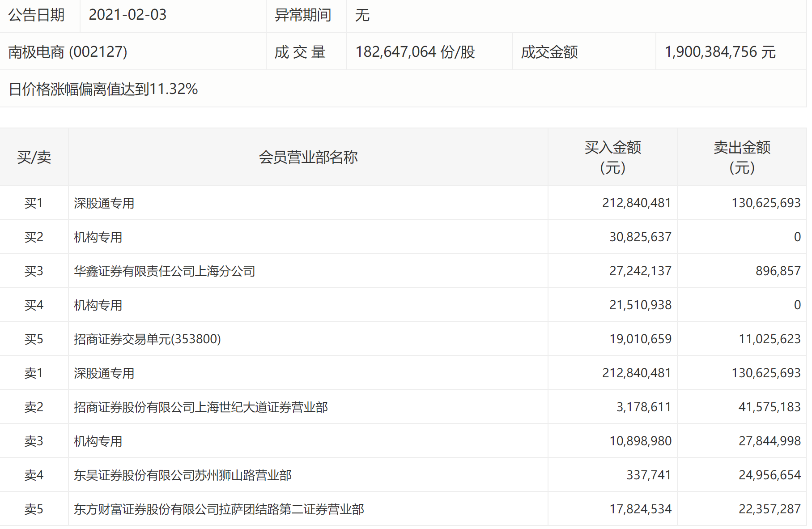Select the text 日价格涨幅偏离值达到11.32%
Viewport: 812px width, 529px height.
pyautogui.click(x=103, y=89)
